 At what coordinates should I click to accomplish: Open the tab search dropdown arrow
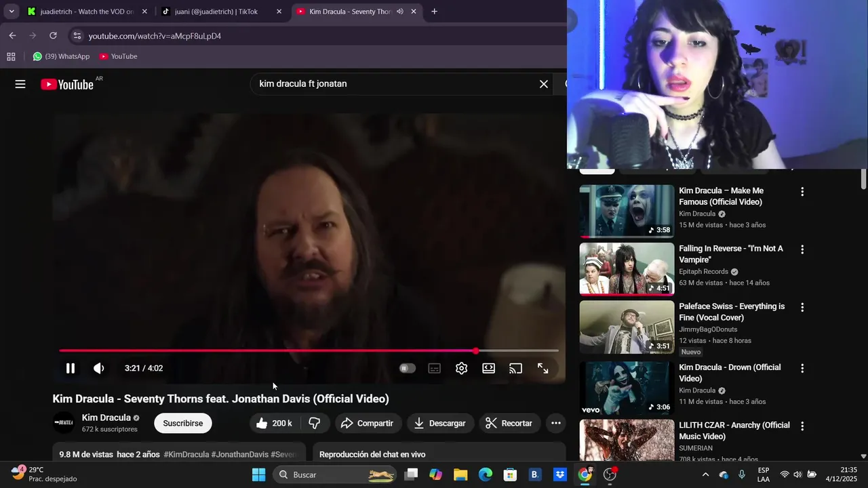pos(12,12)
